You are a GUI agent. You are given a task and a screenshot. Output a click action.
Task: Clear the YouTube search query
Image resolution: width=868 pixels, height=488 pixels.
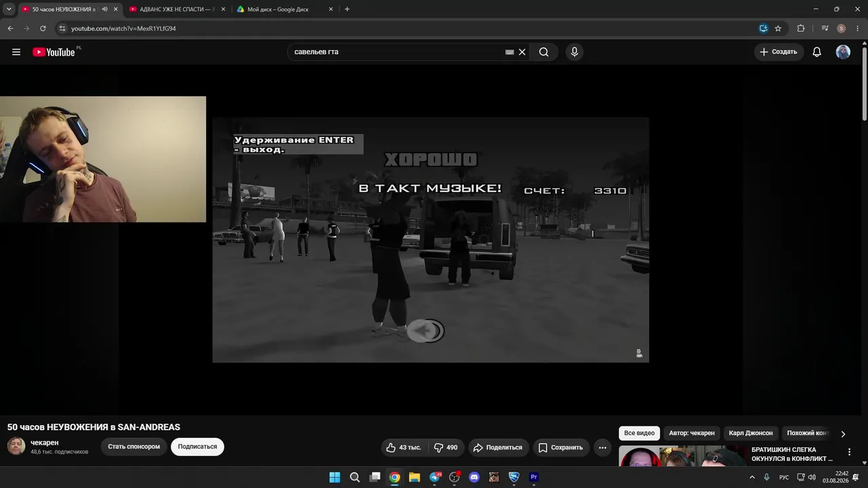[522, 52]
